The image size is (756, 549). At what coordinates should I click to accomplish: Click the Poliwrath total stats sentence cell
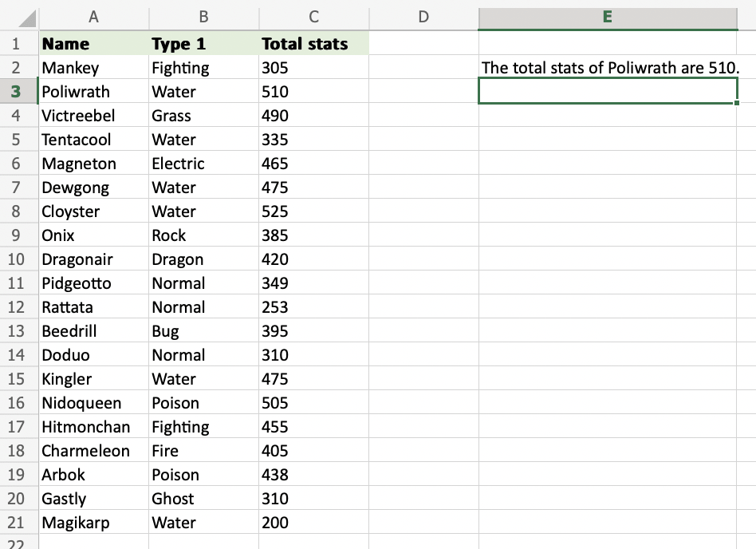[607, 68]
